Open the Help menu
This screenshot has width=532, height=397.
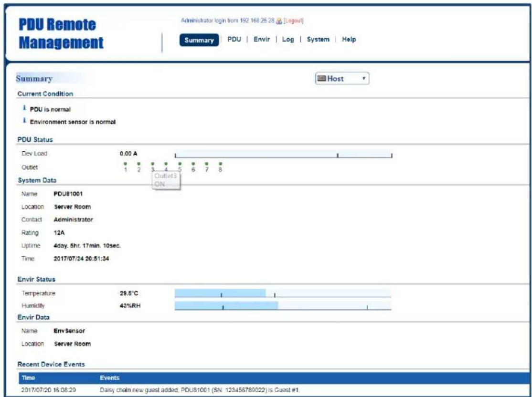tap(349, 39)
